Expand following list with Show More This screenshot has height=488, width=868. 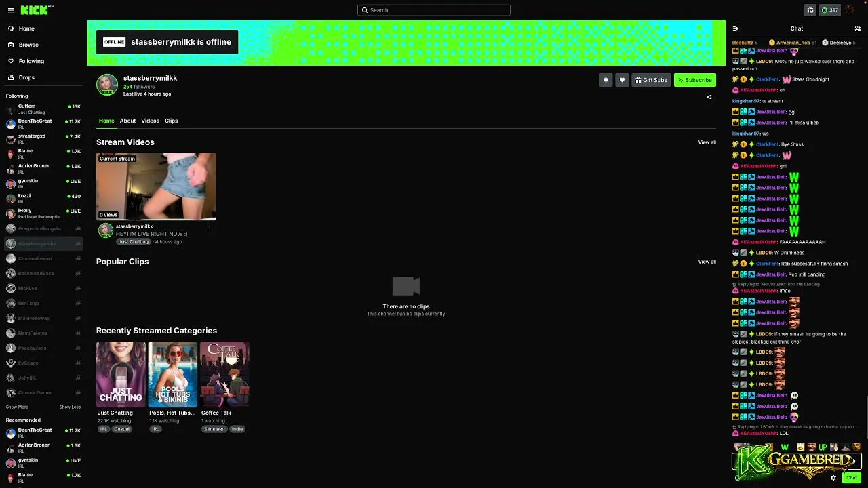click(17, 407)
